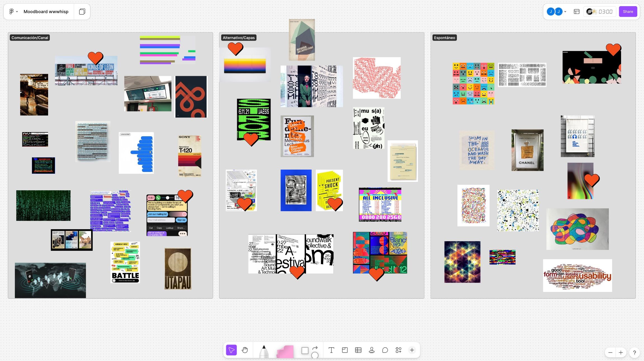The height and width of the screenshot is (361, 644).
Task: Click the Moodboard wwwhisp file title
Action: pyautogui.click(x=46, y=11)
